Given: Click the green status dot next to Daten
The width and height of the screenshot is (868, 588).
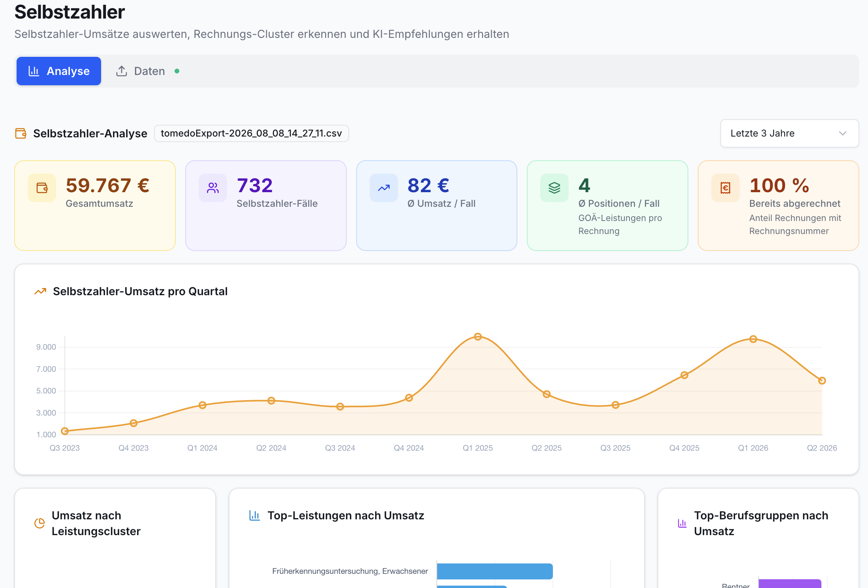Looking at the screenshot, I should tap(177, 71).
